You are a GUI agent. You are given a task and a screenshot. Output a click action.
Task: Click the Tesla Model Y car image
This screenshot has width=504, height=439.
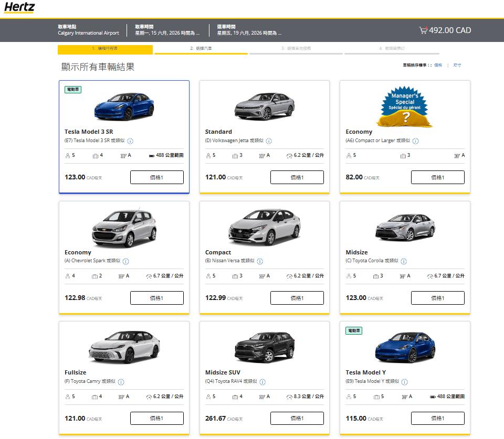click(x=405, y=347)
